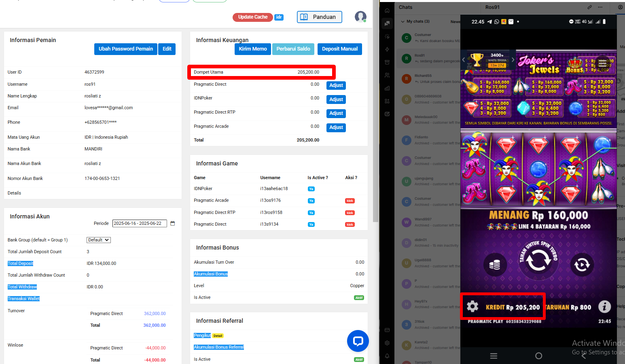Image resolution: width=625 pixels, height=364 pixels.
Task: Open the Home icon in chat sidebar
Action: click(x=387, y=11)
